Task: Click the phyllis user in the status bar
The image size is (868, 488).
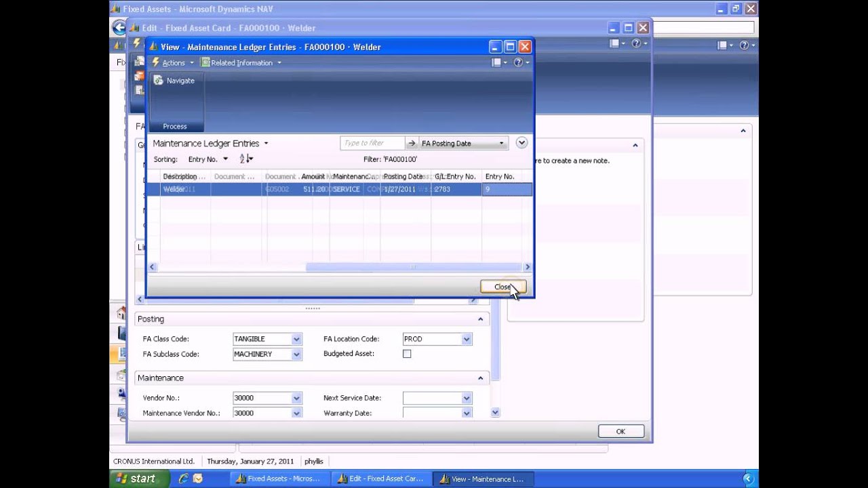Action: pyautogui.click(x=314, y=462)
